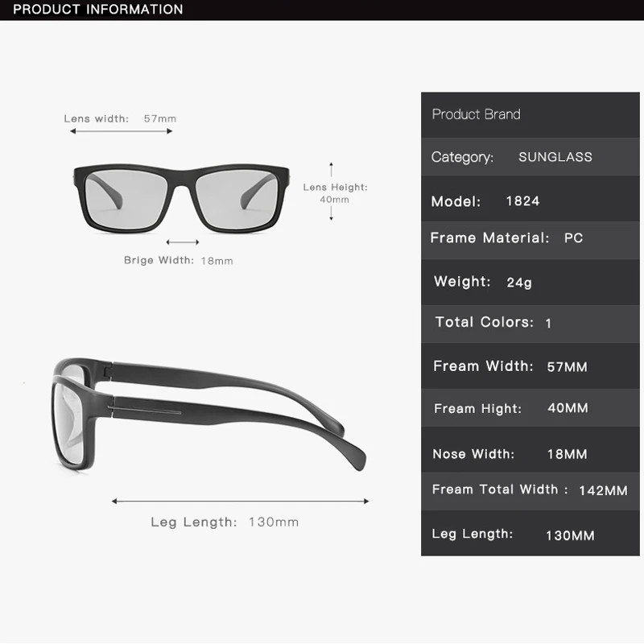Click the Leg Length 130mm caption
Image resolution: width=644 pixels, height=644 pixels.
[225, 522]
